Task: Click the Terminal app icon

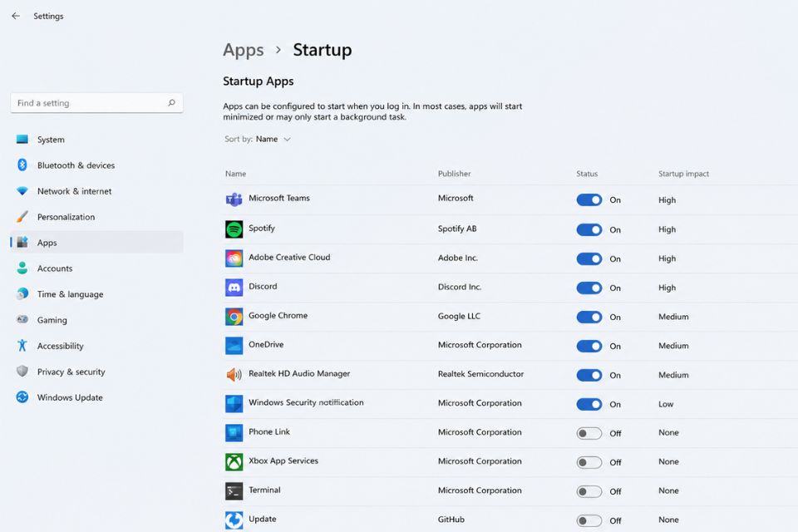Action: (234, 491)
